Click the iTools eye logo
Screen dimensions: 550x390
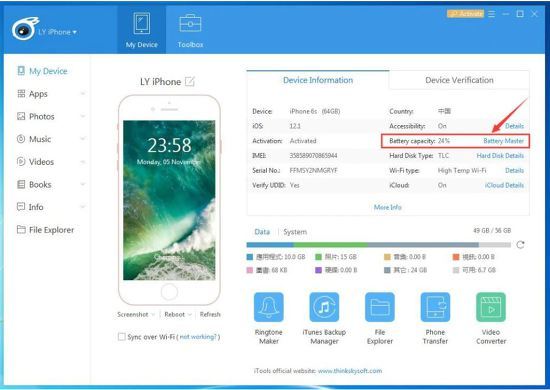point(25,28)
